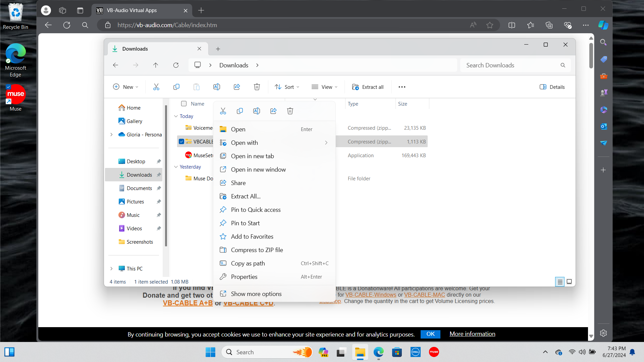Click Explorer toolbar Cut icon
This screenshot has width=644, height=362.
(156, 87)
